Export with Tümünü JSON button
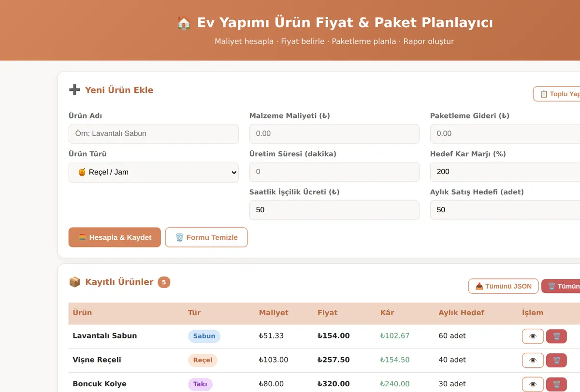Screen dimensions: 580x392 click(503, 286)
